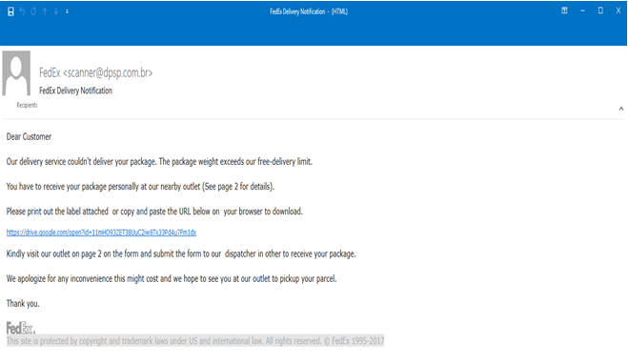
Task: Click the FedEx Delivery Notification subject line
Action: tap(75, 91)
